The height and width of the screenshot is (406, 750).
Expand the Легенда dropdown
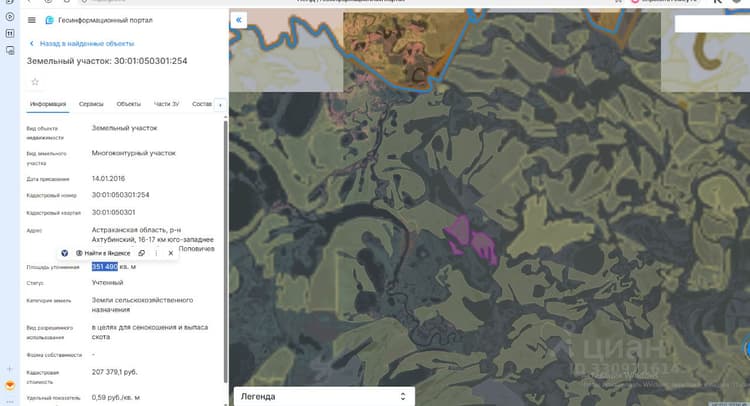coord(324,396)
